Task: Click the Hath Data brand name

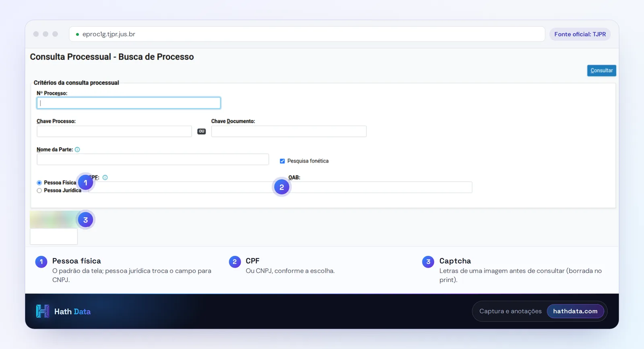Action: 72,312
